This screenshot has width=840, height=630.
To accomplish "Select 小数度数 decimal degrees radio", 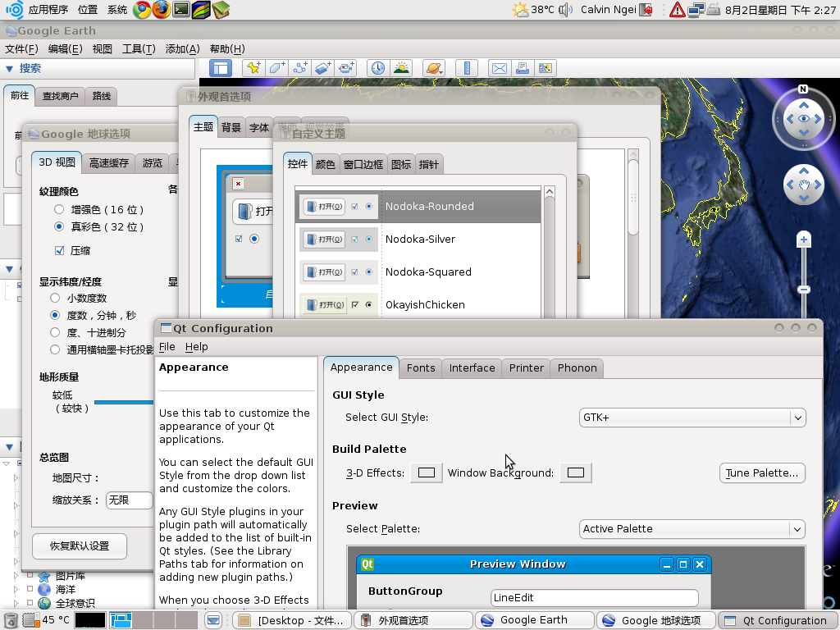I will (55, 298).
